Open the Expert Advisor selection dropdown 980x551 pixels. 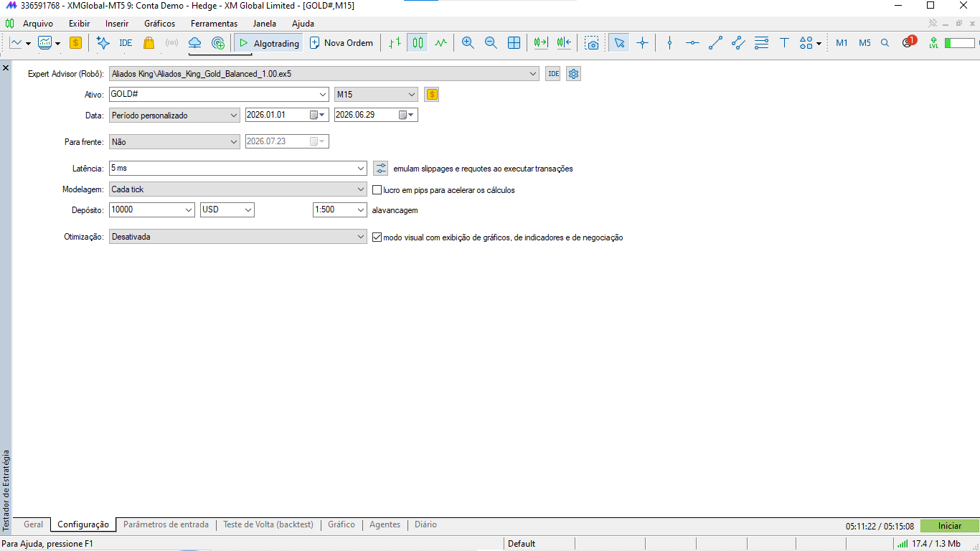coord(324,73)
